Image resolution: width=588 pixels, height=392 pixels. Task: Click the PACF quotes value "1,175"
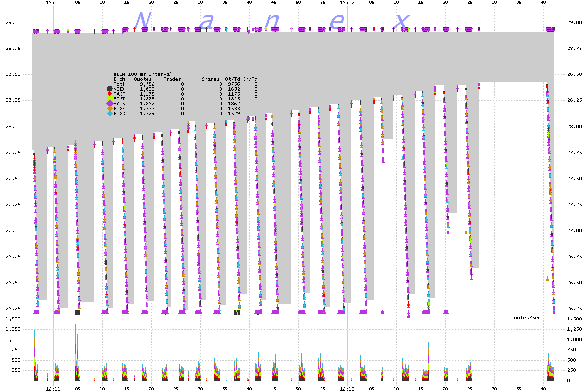[147, 94]
